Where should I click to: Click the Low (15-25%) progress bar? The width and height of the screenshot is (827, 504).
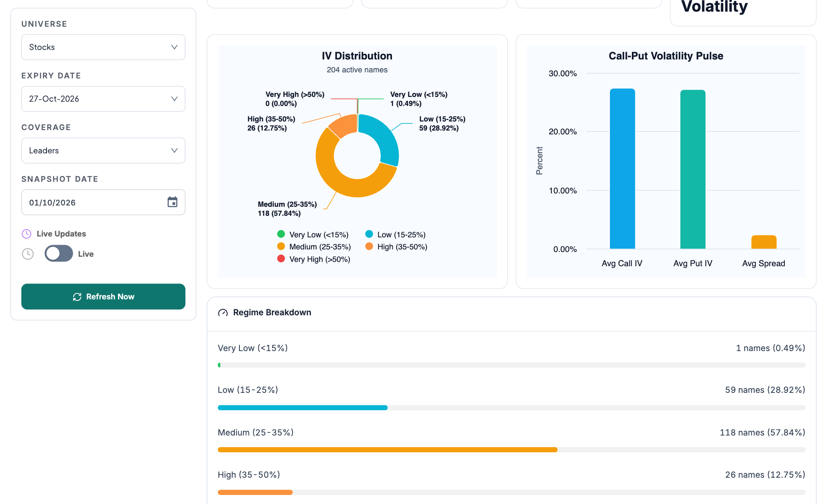tap(511, 408)
